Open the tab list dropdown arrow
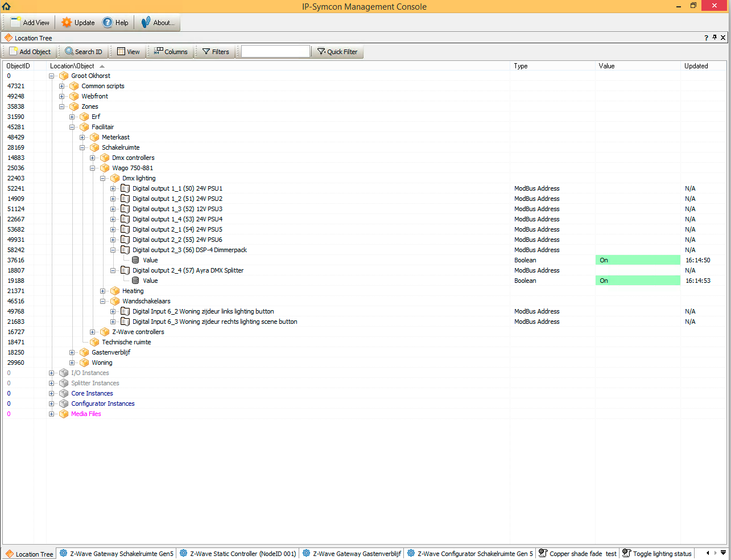The width and height of the screenshot is (731, 560). [723, 553]
